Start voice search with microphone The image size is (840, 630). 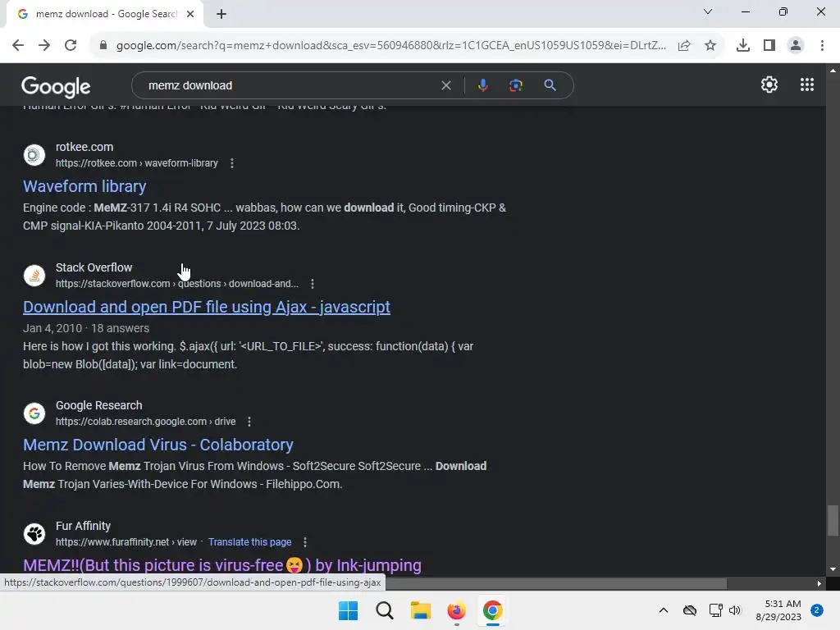pos(482,85)
